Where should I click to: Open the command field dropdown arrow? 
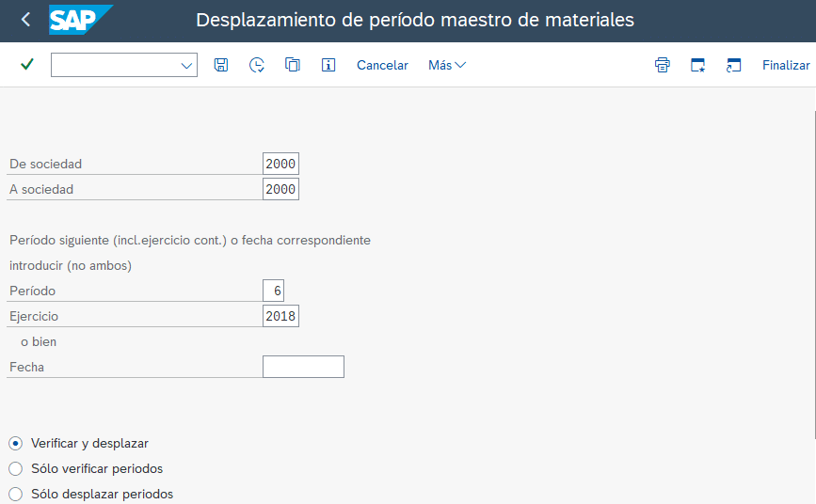coord(185,65)
